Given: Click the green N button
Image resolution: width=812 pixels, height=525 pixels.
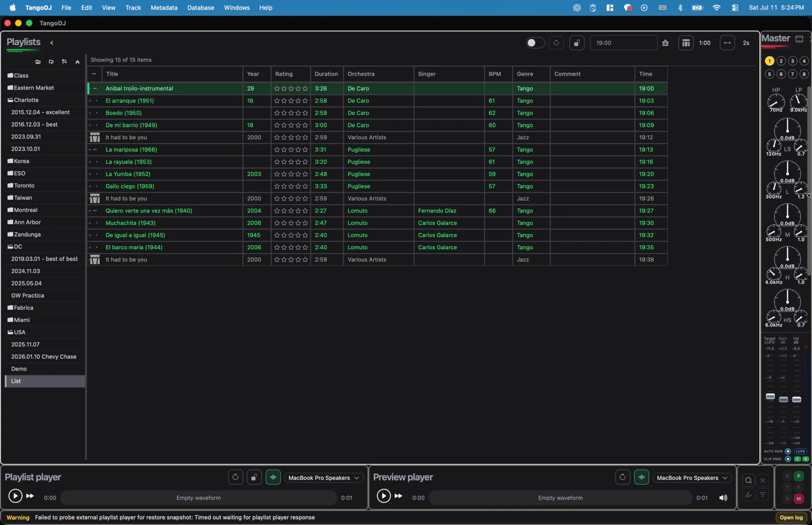Looking at the screenshot, I should (805, 459).
